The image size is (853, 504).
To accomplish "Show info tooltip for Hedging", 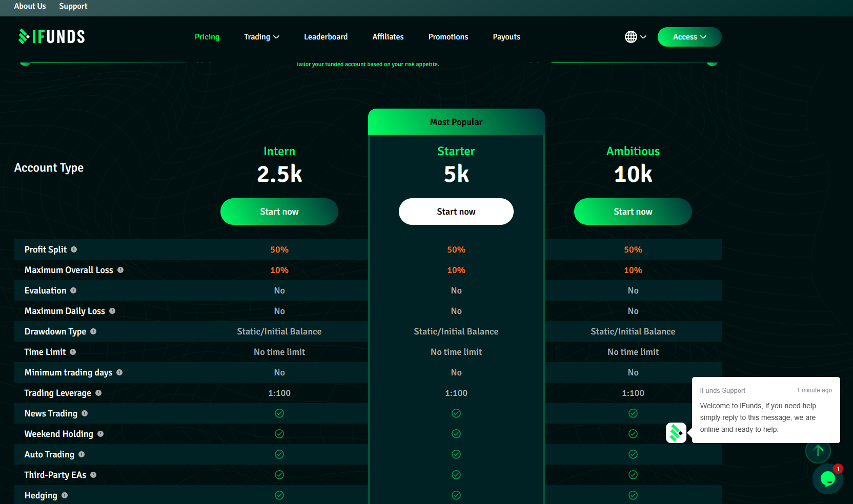I will (x=65, y=495).
